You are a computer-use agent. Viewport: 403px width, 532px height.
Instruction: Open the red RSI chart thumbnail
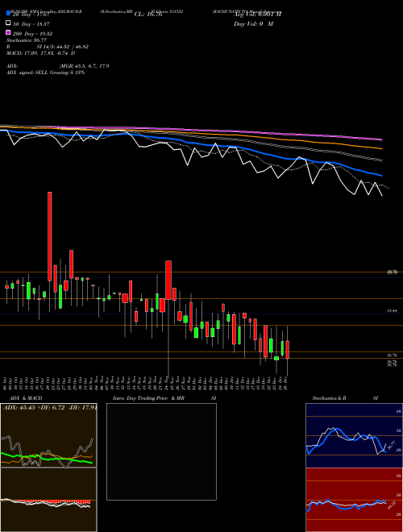tap(354, 500)
